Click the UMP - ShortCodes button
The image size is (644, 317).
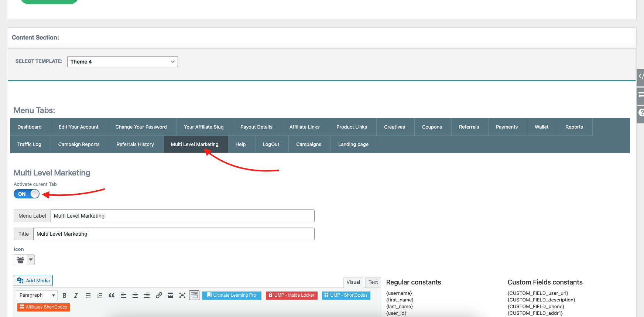(346, 295)
